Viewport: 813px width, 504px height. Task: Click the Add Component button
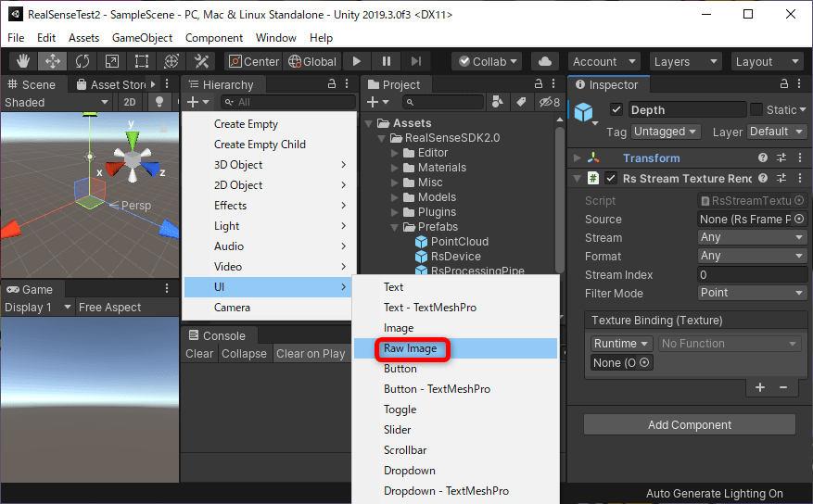tap(690, 424)
